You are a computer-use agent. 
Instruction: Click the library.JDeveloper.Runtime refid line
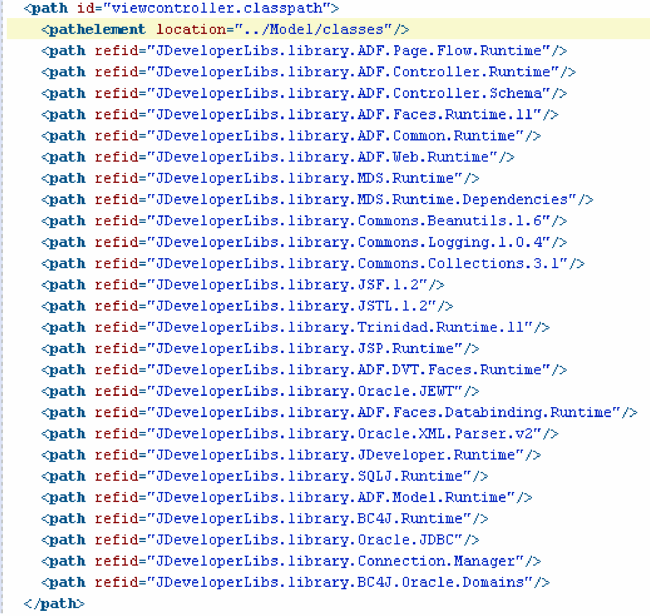tap(291, 455)
